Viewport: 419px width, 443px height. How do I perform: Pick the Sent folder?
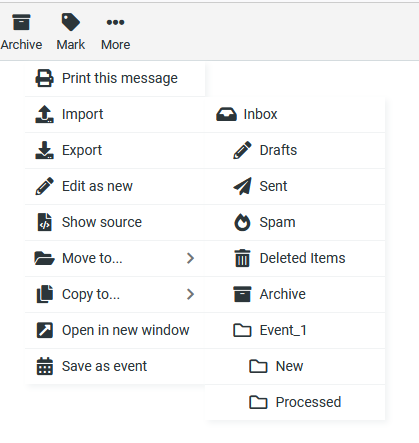click(x=295, y=186)
